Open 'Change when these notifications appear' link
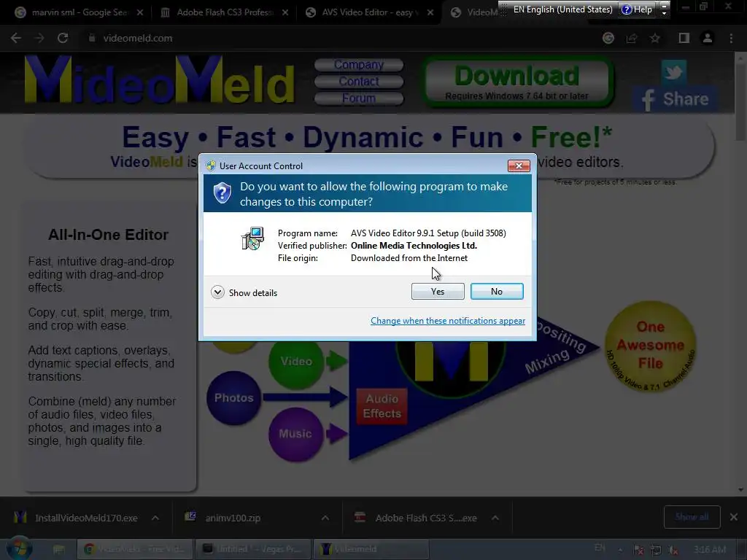The height and width of the screenshot is (560, 747). [448, 321]
